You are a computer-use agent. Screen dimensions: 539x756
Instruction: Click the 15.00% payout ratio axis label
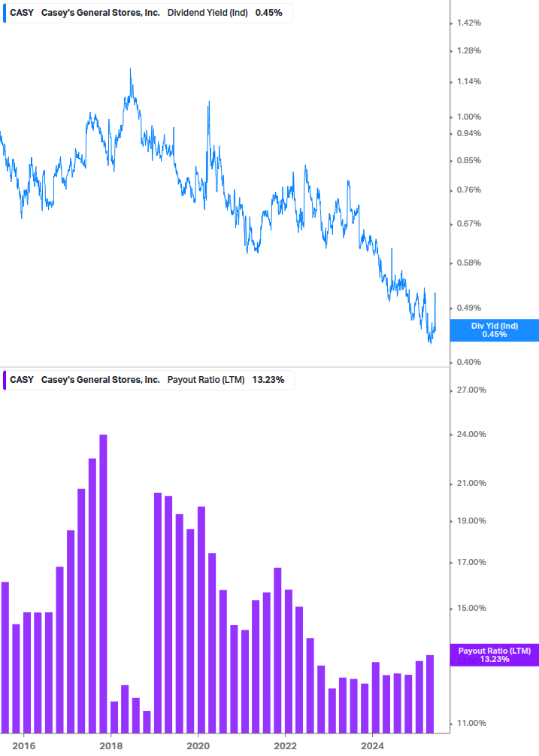coord(471,608)
